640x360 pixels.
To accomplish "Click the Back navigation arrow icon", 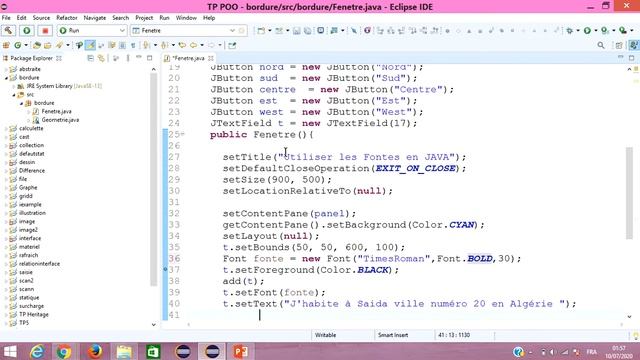I will pyautogui.click(x=193, y=45).
